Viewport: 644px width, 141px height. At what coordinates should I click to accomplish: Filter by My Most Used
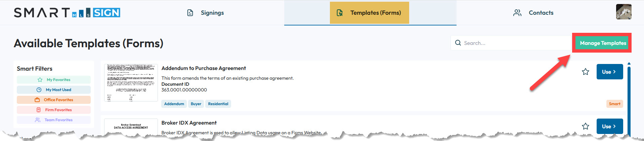coord(54,90)
